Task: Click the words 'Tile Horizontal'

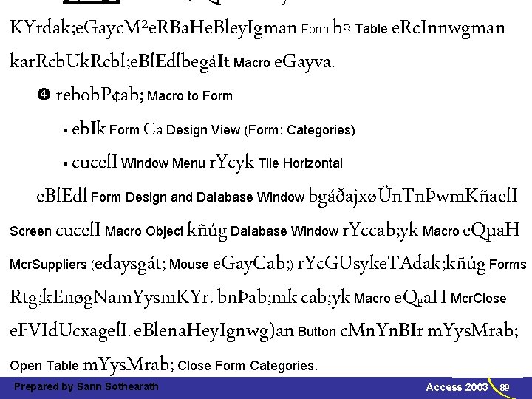Action: 300,163
